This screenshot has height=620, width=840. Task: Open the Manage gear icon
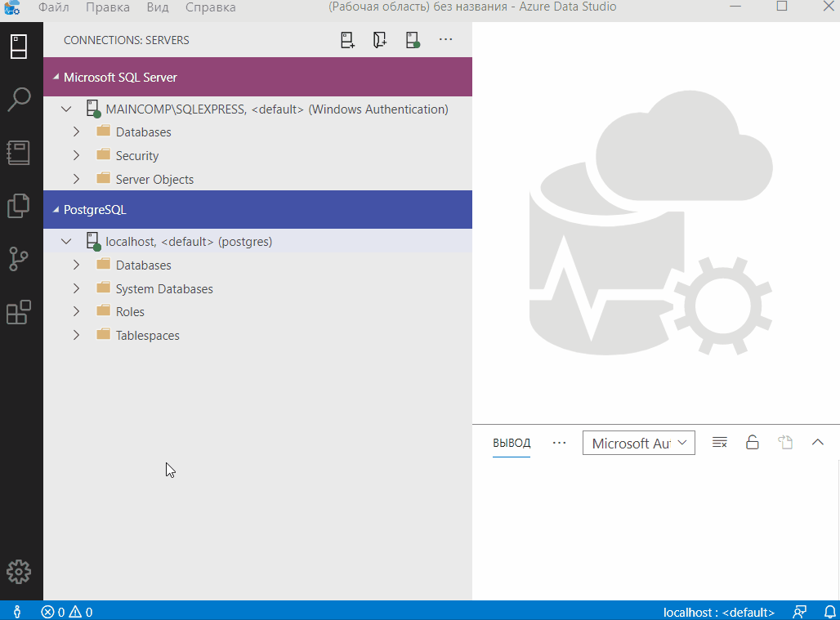coord(19,572)
